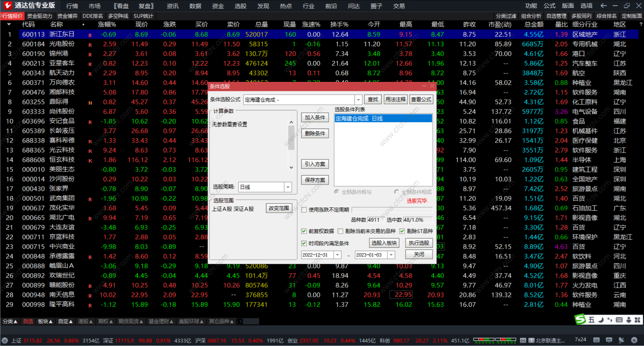Toggle 前复权数据 checkbox
This screenshot has height=346, width=644.
click(x=304, y=231)
